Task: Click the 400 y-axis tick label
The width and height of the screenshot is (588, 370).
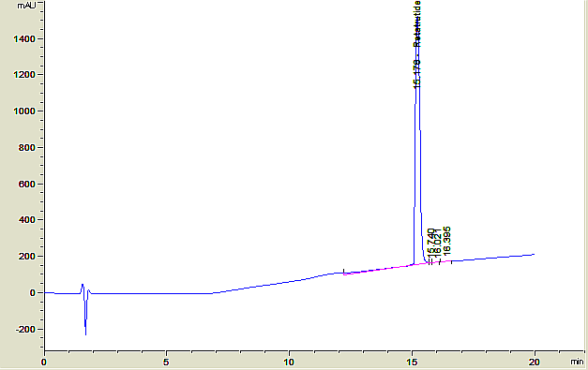Action: (x=26, y=220)
